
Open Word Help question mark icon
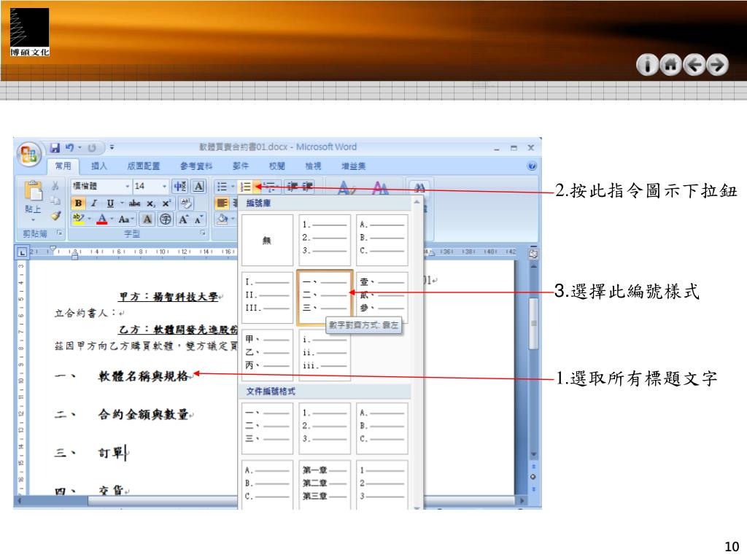(x=532, y=166)
